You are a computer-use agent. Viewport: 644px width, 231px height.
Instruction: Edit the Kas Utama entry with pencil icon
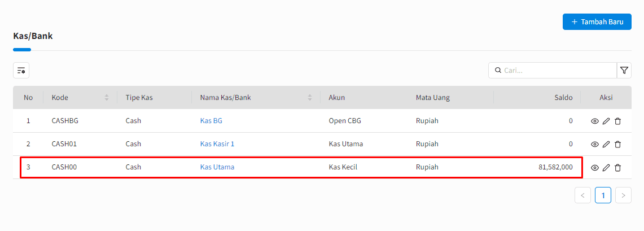606,168
